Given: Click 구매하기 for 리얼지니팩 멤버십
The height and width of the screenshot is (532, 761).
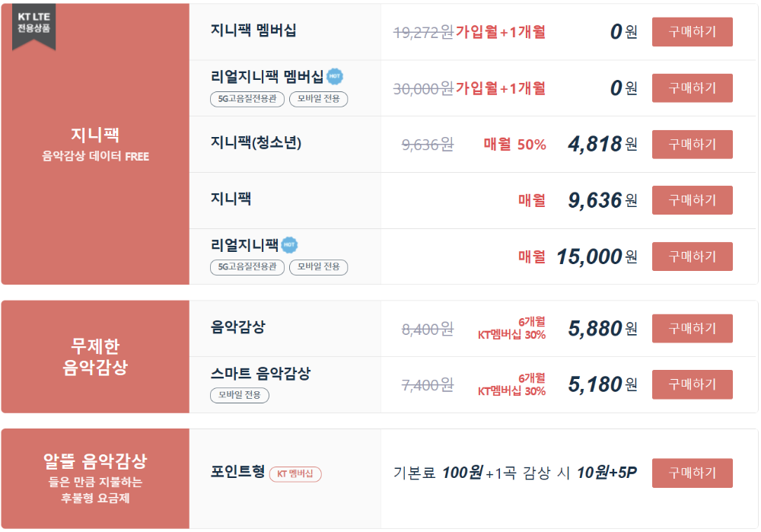Looking at the screenshot, I should (692, 88).
